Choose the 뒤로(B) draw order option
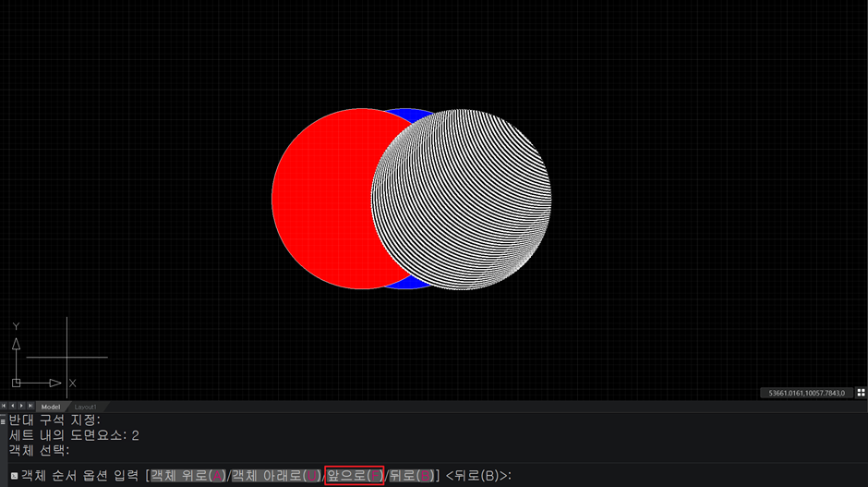This screenshot has width=868, height=487. (x=411, y=475)
